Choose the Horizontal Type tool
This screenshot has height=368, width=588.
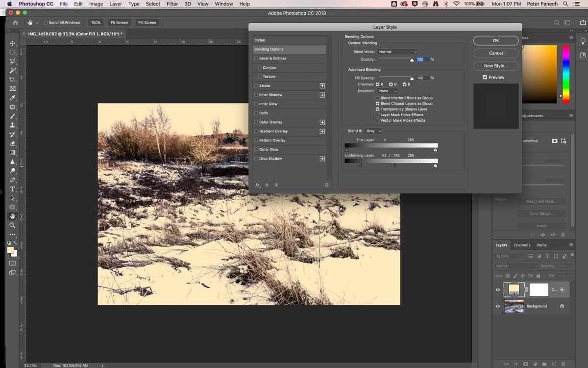[x=12, y=189]
